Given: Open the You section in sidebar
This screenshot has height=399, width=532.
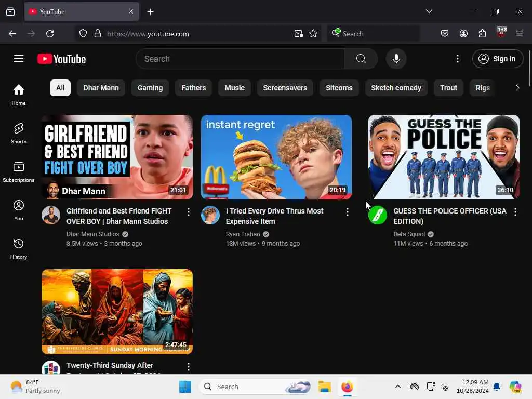Looking at the screenshot, I should [x=19, y=210].
